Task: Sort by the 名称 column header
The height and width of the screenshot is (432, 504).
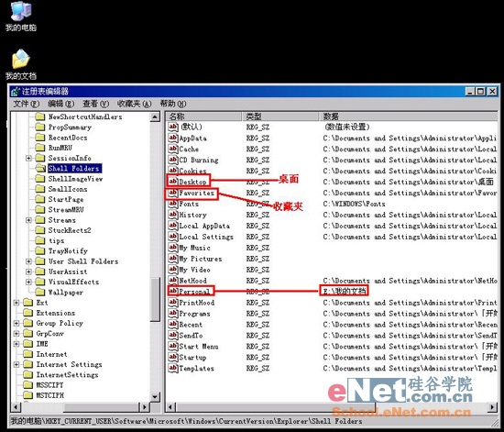Action: (x=203, y=116)
